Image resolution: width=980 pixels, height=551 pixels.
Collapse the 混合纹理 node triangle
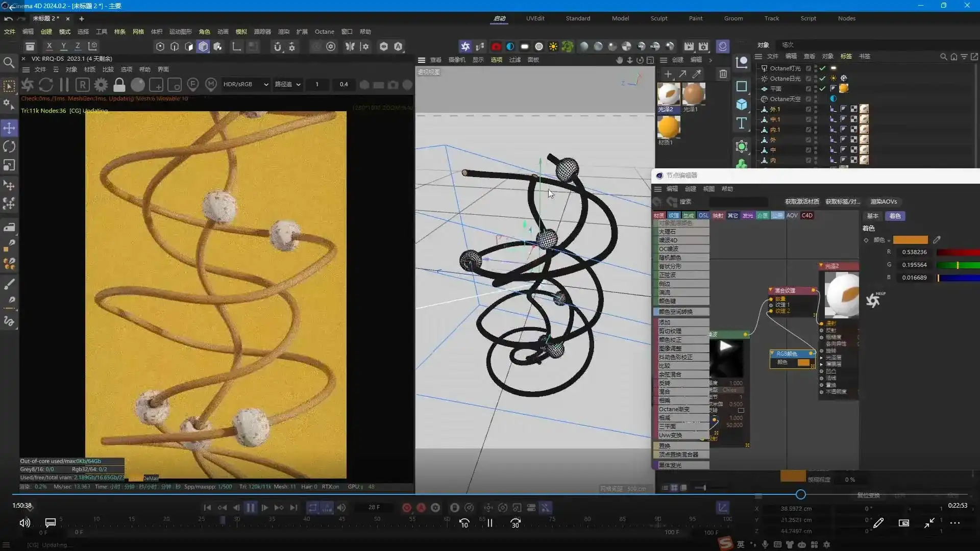click(771, 290)
